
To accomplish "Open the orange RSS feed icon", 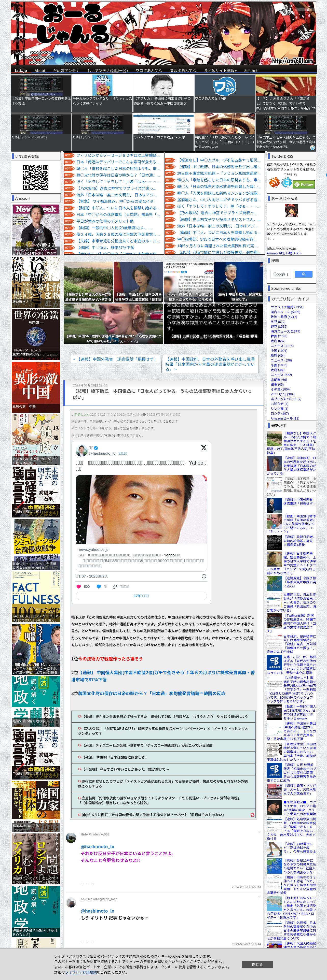I will tap(274, 182).
